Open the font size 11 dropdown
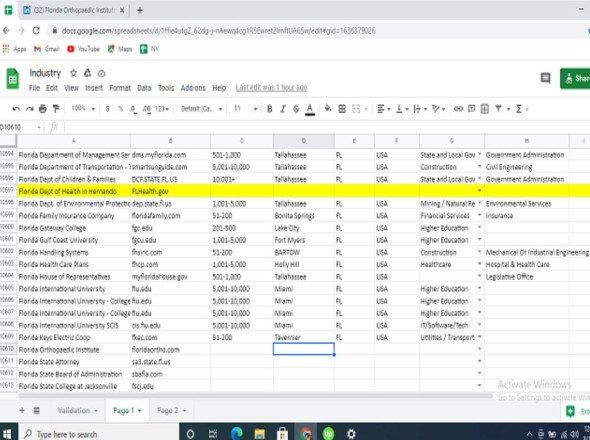Screen dimensions: 590x440 point(245,109)
